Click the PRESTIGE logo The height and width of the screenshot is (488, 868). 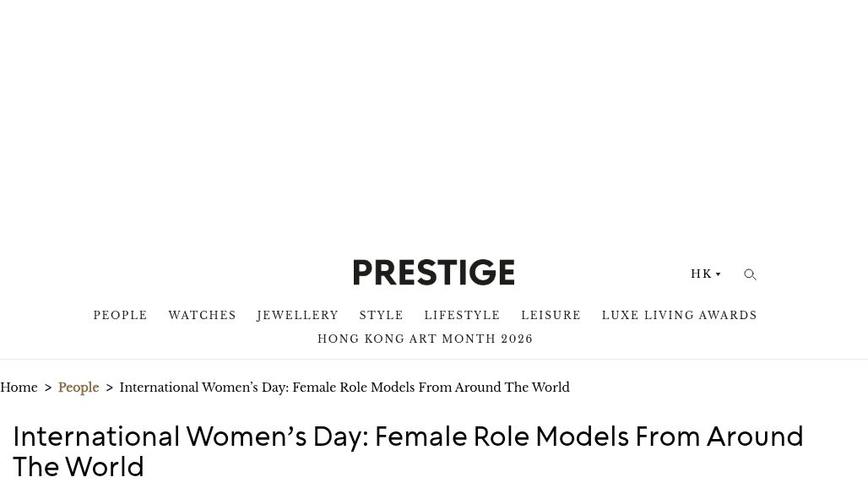(433, 272)
